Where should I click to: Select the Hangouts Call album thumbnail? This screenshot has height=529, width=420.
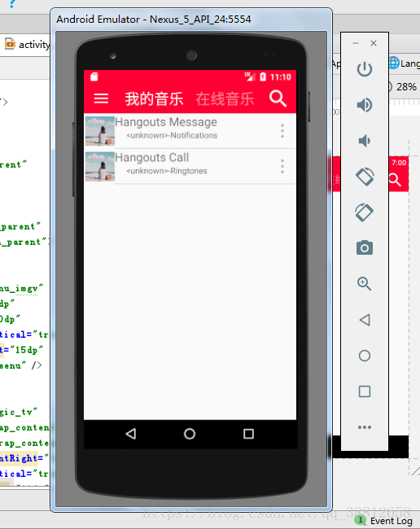100,166
